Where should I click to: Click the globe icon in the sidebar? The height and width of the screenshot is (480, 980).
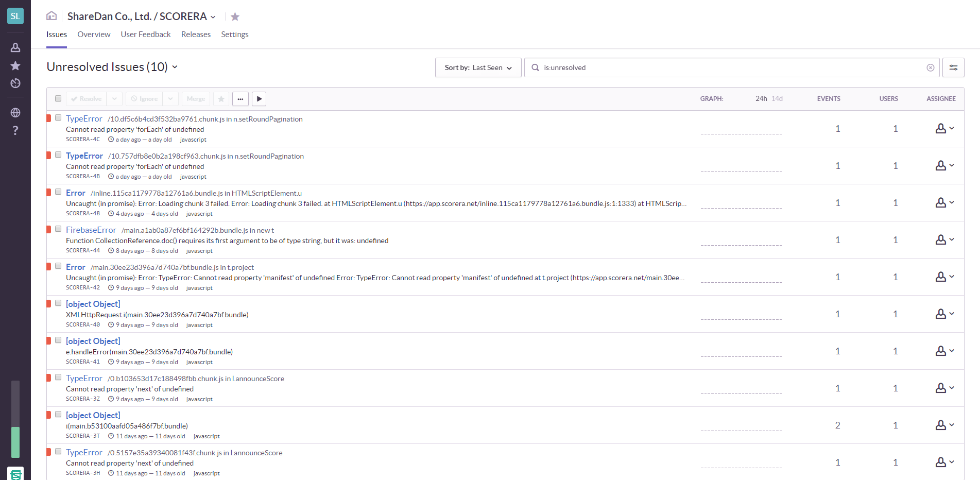(x=15, y=112)
